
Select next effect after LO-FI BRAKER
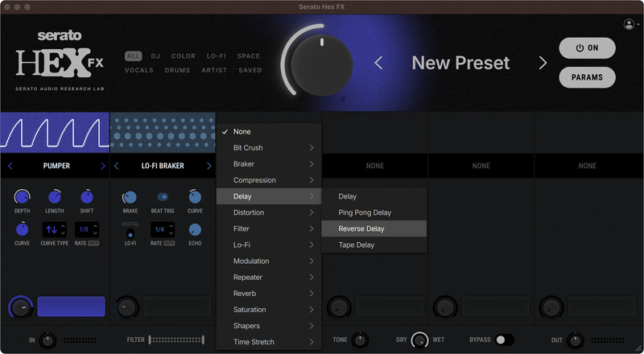pyautogui.click(x=208, y=166)
